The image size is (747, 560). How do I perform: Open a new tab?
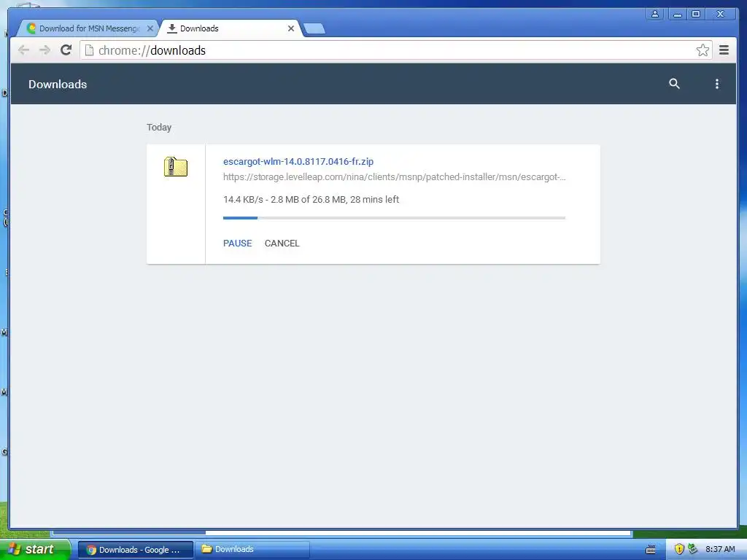pyautogui.click(x=314, y=29)
